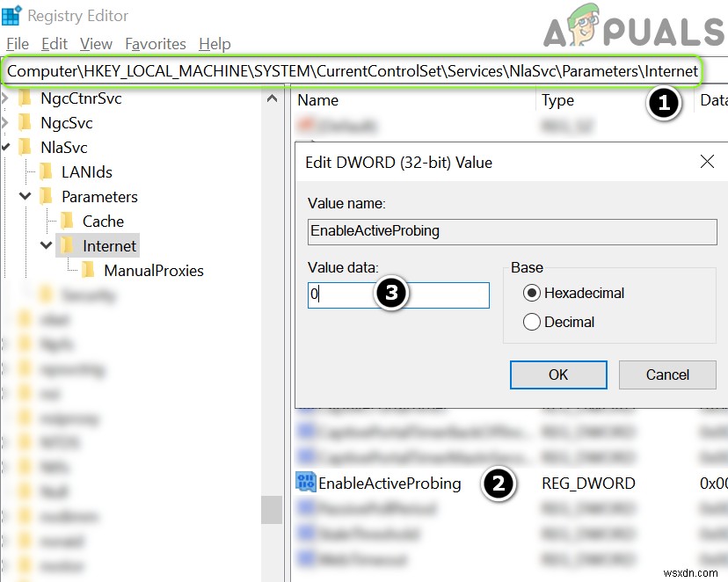728x582 pixels.
Task: Select the LANIds folder icon
Action: pos(46,171)
